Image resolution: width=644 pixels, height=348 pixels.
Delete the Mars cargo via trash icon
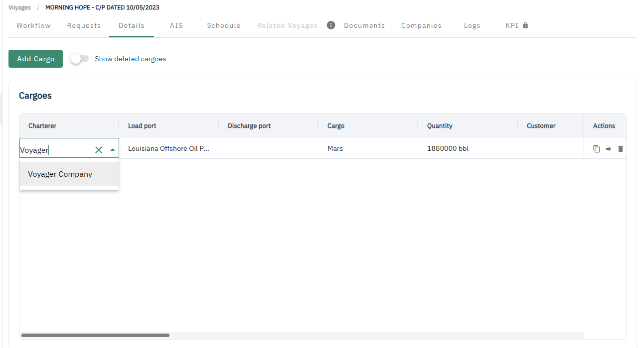pos(621,149)
